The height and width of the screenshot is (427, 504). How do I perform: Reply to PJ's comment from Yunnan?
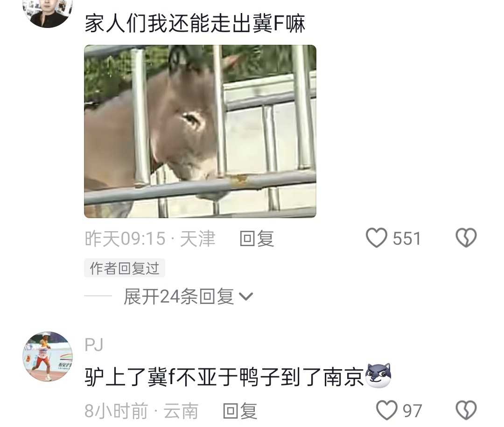[x=240, y=411]
